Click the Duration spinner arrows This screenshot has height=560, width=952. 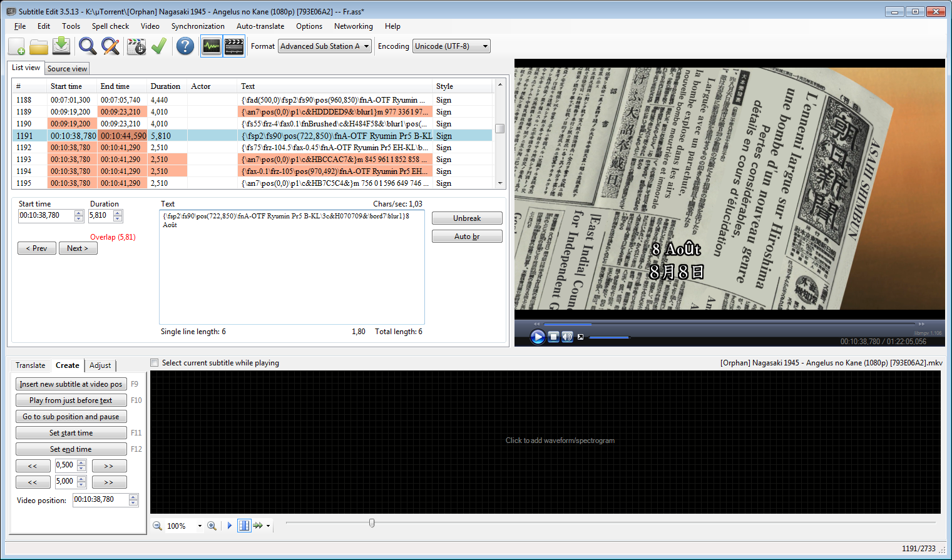118,216
